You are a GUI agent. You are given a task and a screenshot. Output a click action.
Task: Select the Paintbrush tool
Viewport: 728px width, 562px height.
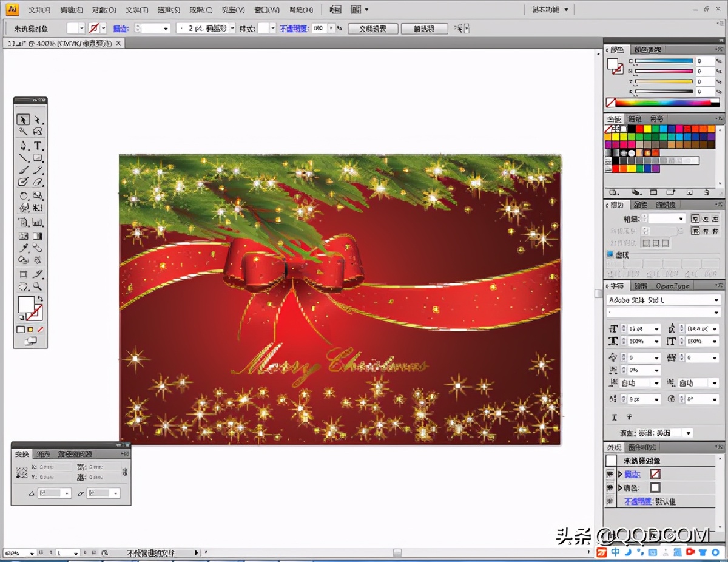click(x=23, y=170)
